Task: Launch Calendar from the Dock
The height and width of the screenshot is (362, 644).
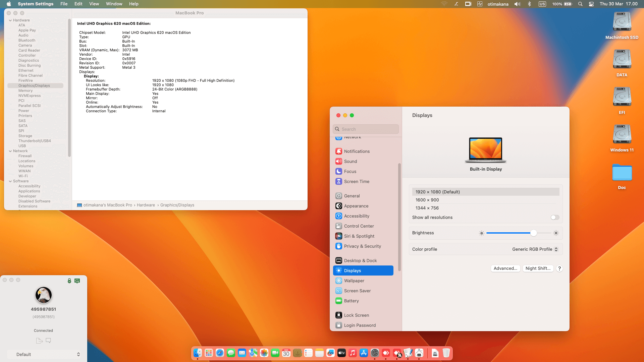Action: coord(286,353)
